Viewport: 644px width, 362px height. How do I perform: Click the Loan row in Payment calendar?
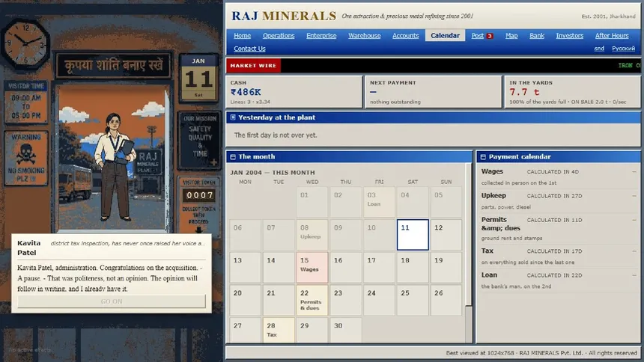[x=558, y=280]
